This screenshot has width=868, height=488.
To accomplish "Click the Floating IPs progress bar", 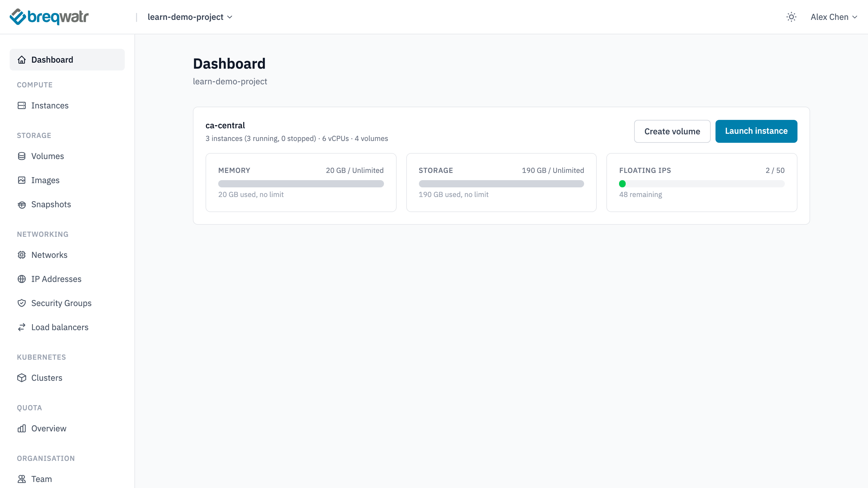I will pos(702,184).
